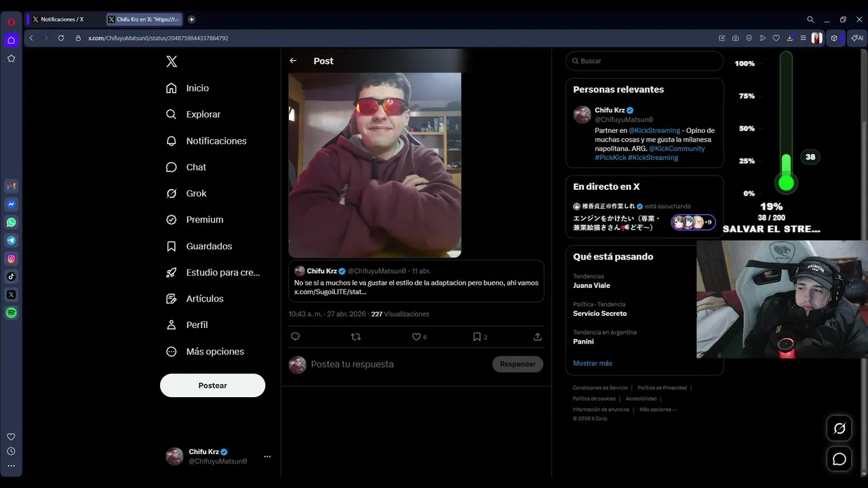This screenshot has height=488, width=868.
Task: Focus the Buscar search field
Action: point(644,61)
